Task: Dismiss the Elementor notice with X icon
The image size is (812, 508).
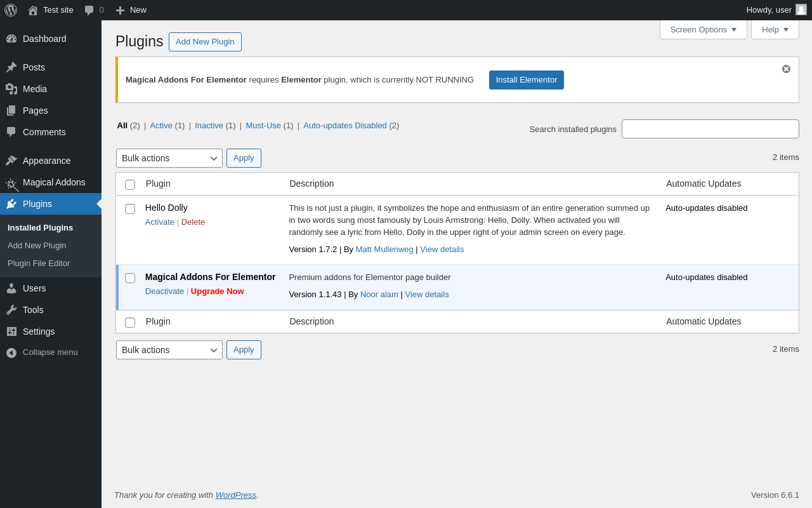Action: [786, 69]
